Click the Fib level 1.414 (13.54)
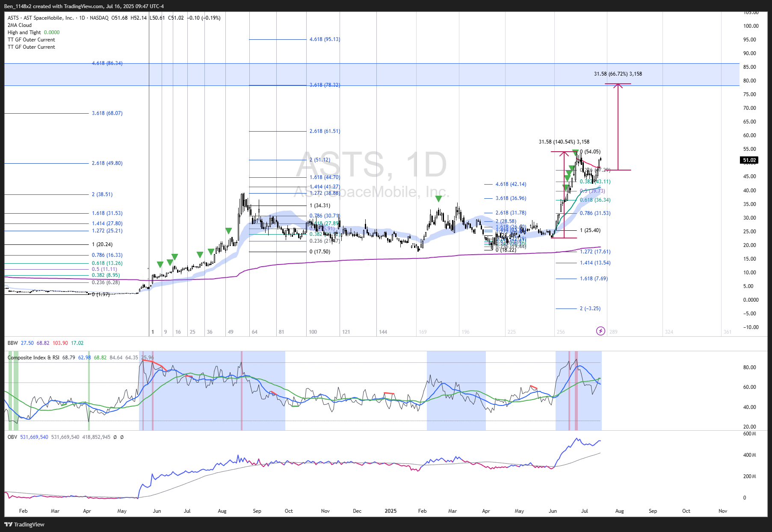Image resolution: width=772 pixels, height=532 pixels. (595, 263)
